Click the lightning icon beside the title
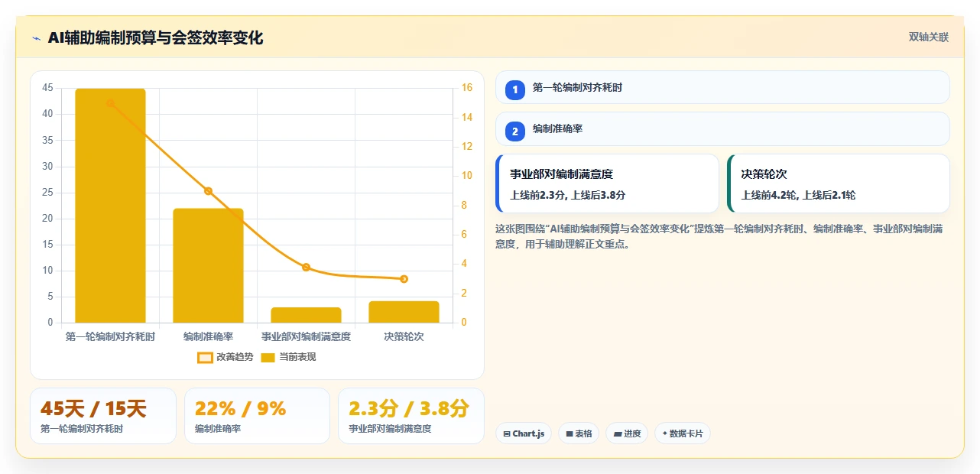Viewport: 980px width, 474px height. click(36, 38)
